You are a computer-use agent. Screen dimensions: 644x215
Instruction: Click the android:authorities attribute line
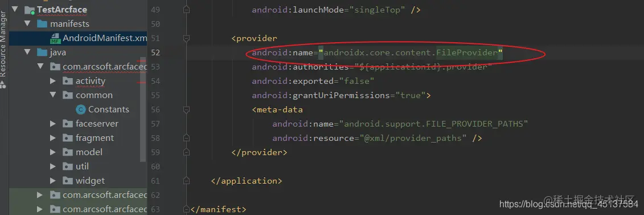tap(372, 67)
